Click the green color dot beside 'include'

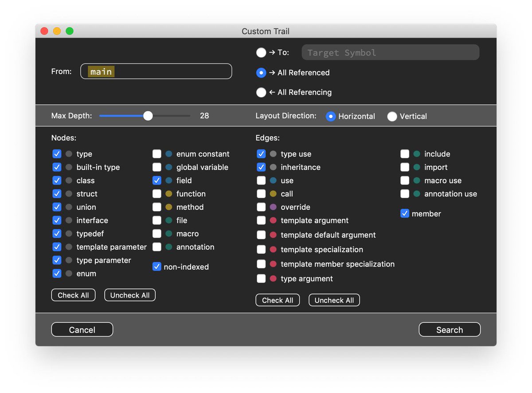point(417,154)
